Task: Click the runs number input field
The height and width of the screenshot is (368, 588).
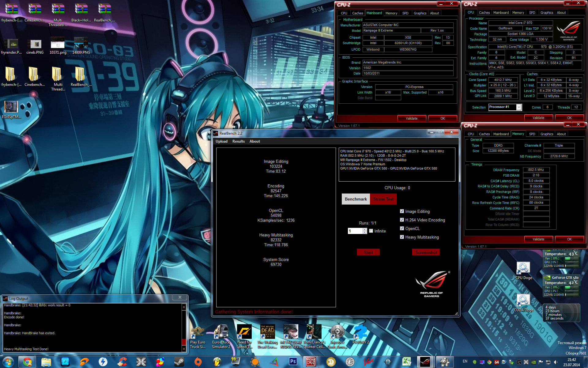Action: [x=355, y=231]
